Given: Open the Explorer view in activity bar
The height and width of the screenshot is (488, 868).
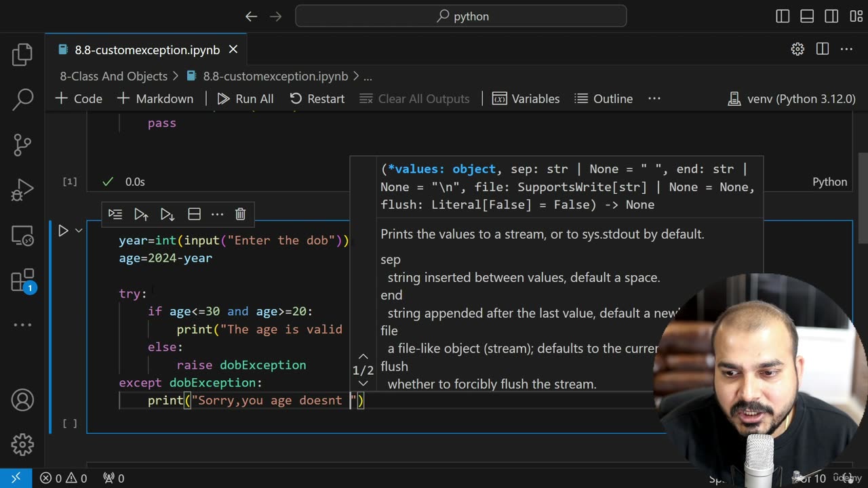Looking at the screenshot, I should pos(22,55).
